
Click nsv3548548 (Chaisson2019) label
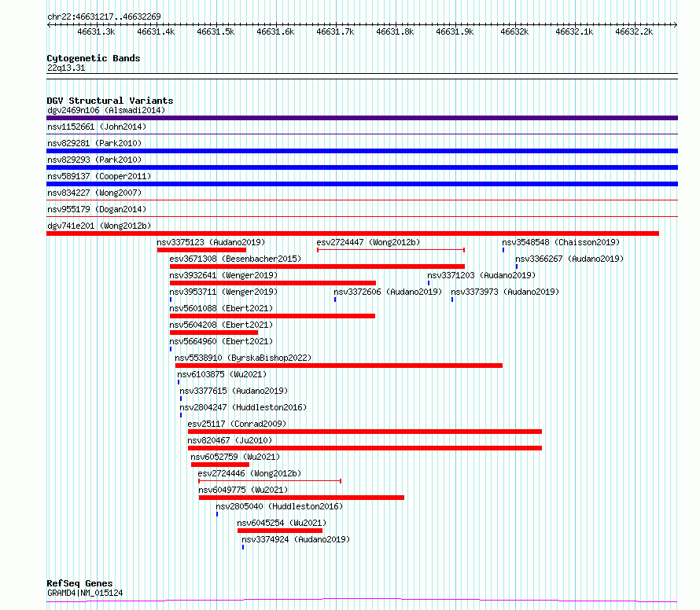[x=561, y=242]
